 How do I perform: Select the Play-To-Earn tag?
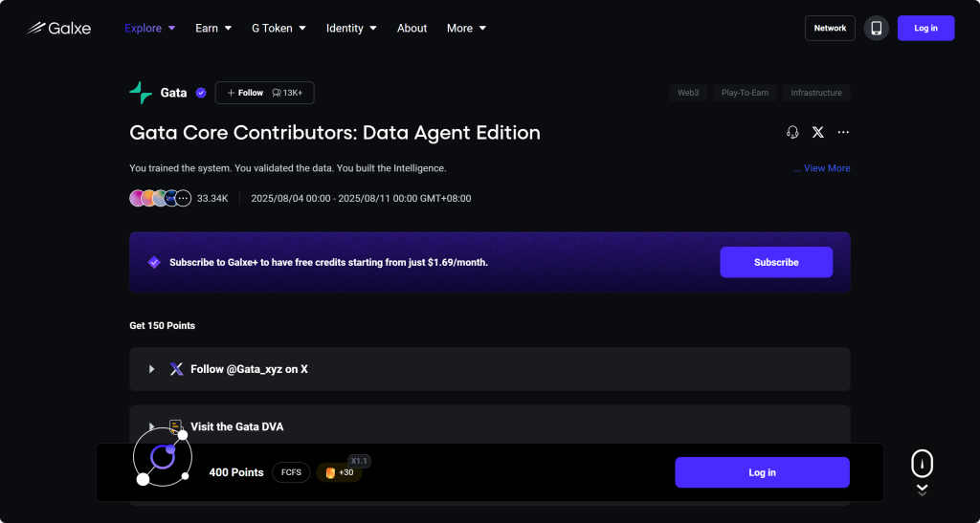coord(745,93)
